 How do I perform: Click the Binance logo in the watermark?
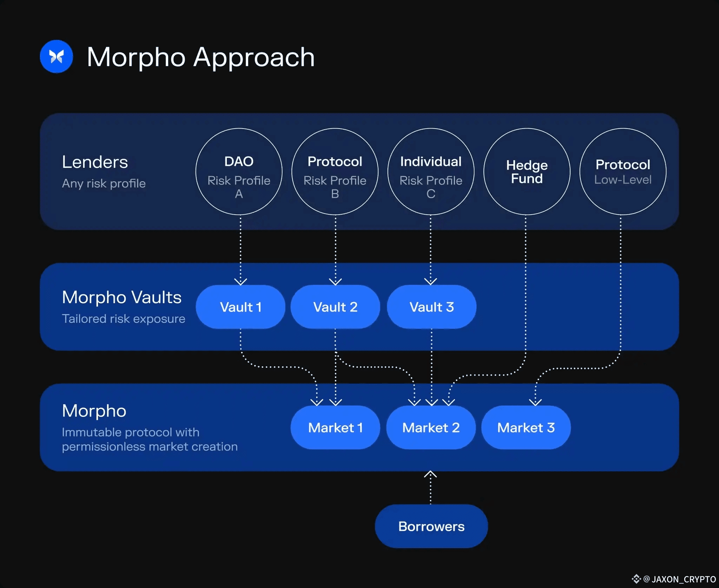point(636,579)
